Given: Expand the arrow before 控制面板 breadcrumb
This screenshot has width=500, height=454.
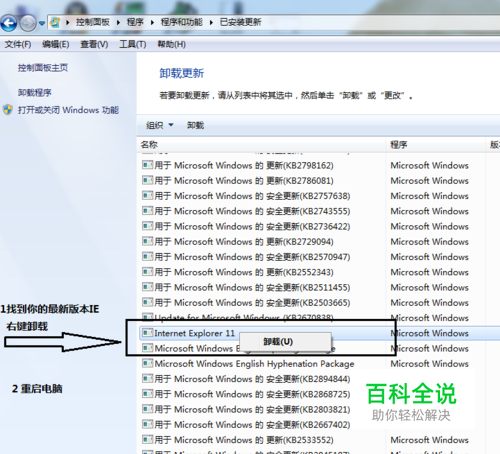Looking at the screenshot, I should 68,22.
